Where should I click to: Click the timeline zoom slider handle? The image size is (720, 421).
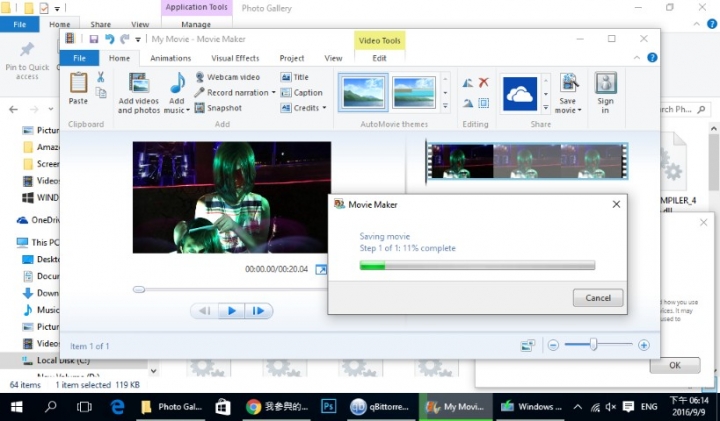593,344
